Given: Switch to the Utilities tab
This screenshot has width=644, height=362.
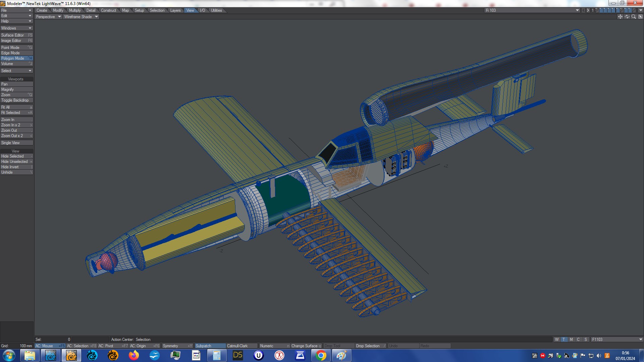Looking at the screenshot, I should pos(216,10).
